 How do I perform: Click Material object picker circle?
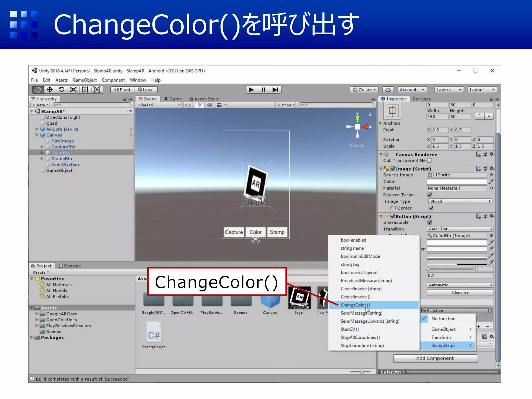pyautogui.click(x=491, y=188)
